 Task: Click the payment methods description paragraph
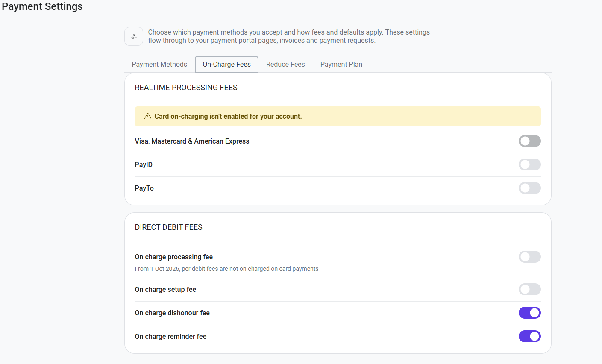[x=289, y=36]
